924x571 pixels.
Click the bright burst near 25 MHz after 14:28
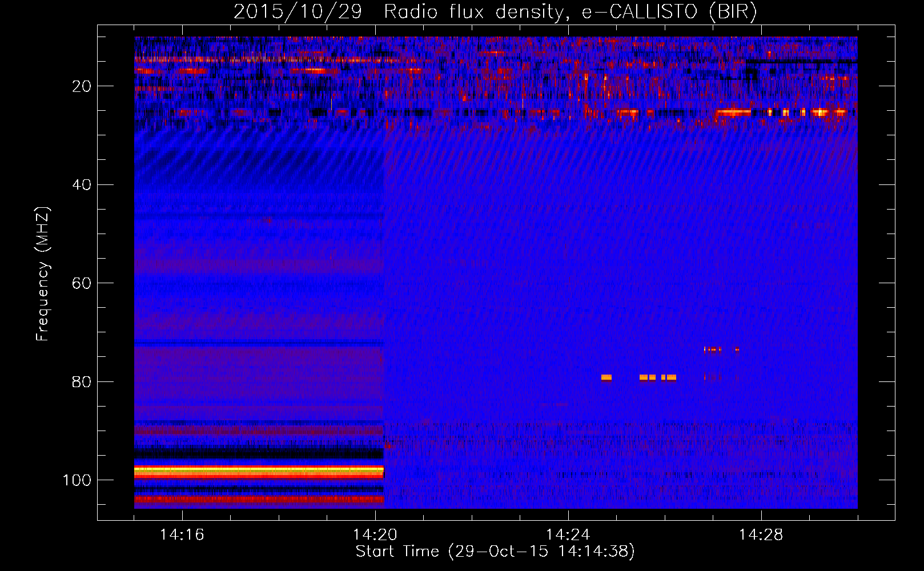820,112
